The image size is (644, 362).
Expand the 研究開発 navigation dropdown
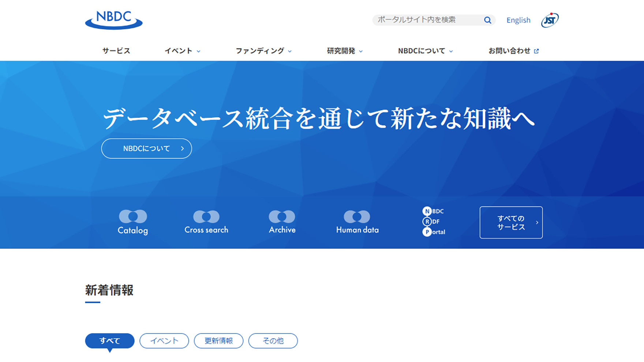point(345,51)
